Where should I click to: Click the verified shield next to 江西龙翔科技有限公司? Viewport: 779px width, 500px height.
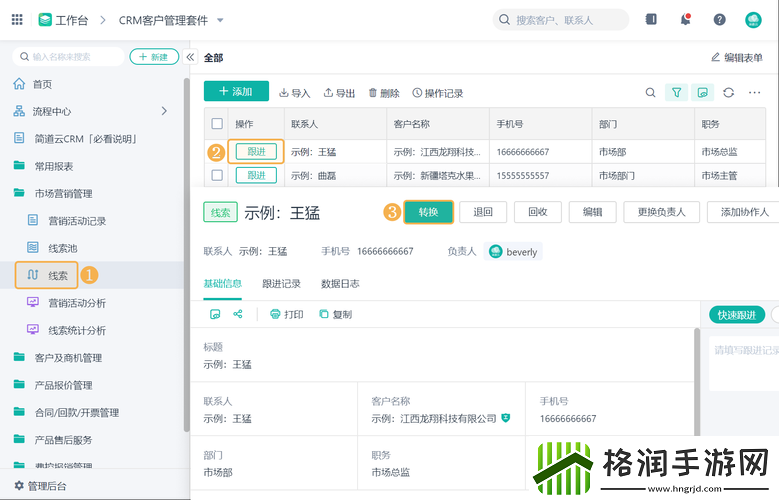(506, 418)
